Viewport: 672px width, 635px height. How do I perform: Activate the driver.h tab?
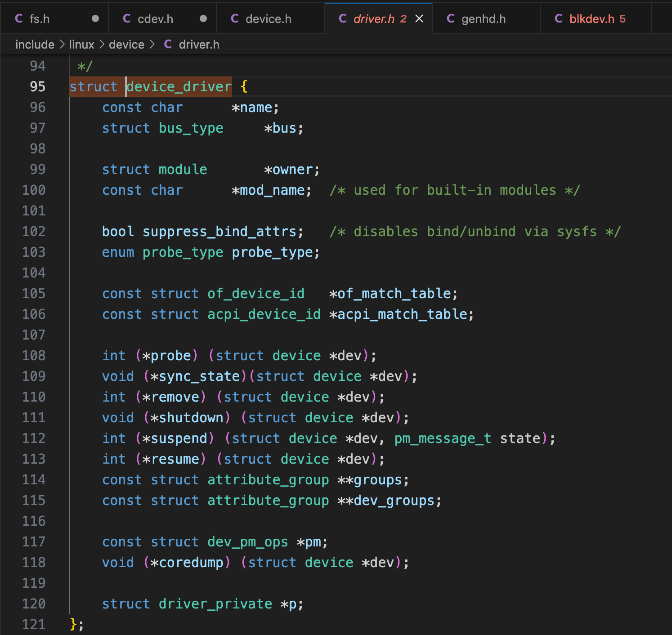(x=378, y=18)
